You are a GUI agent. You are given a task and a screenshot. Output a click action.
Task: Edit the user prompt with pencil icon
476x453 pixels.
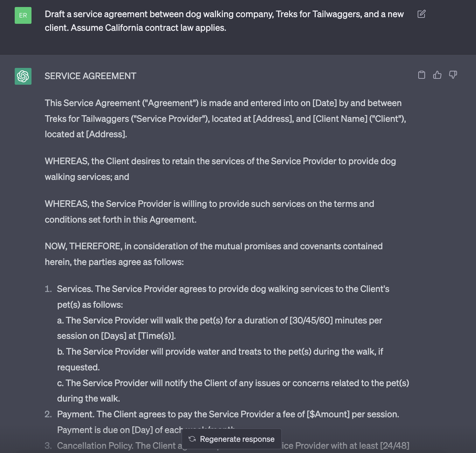[421, 14]
